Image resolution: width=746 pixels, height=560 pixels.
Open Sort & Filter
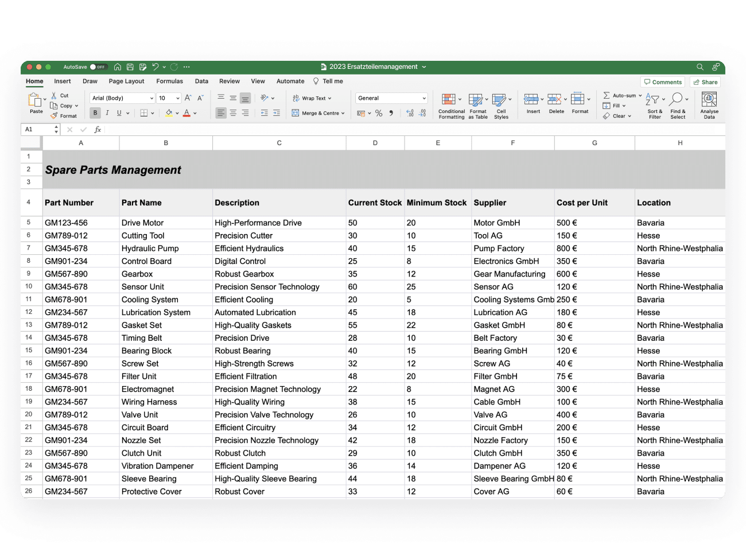coord(655,106)
